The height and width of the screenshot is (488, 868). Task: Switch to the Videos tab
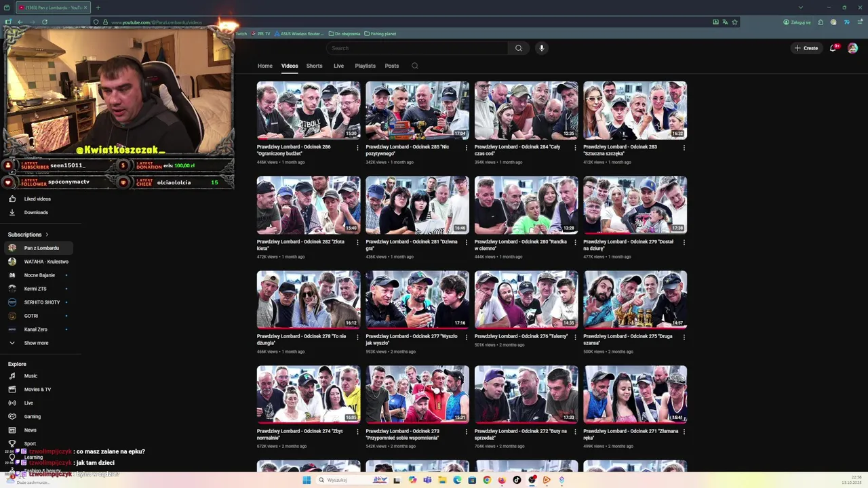pyautogui.click(x=290, y=66)
